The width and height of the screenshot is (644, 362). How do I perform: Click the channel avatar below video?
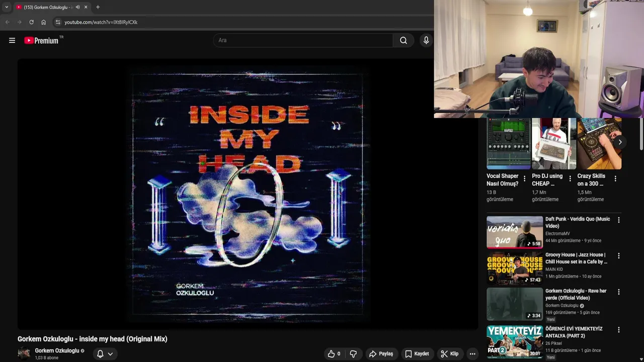tap(24, 353)
